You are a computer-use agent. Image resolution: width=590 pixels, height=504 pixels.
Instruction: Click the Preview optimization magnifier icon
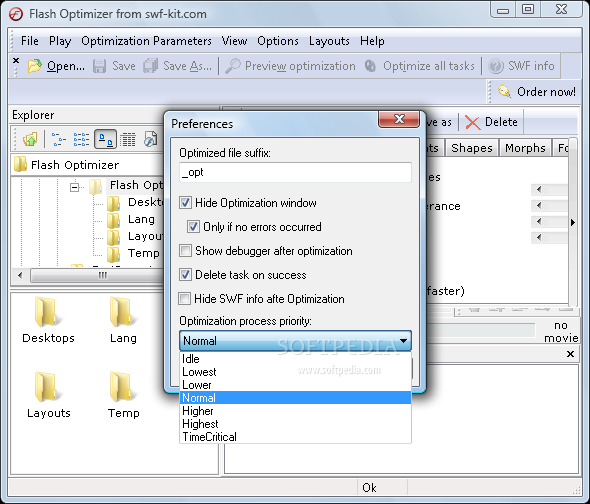click(x=233, y=66)
